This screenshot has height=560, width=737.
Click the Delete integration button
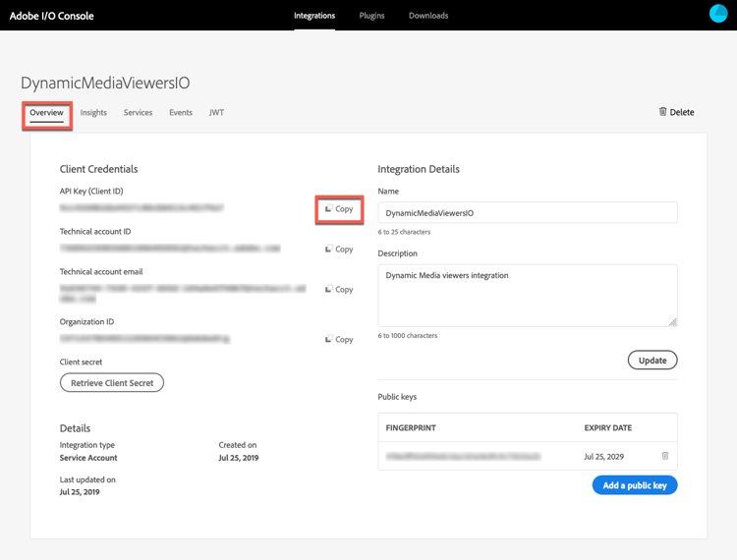point(676,112)
